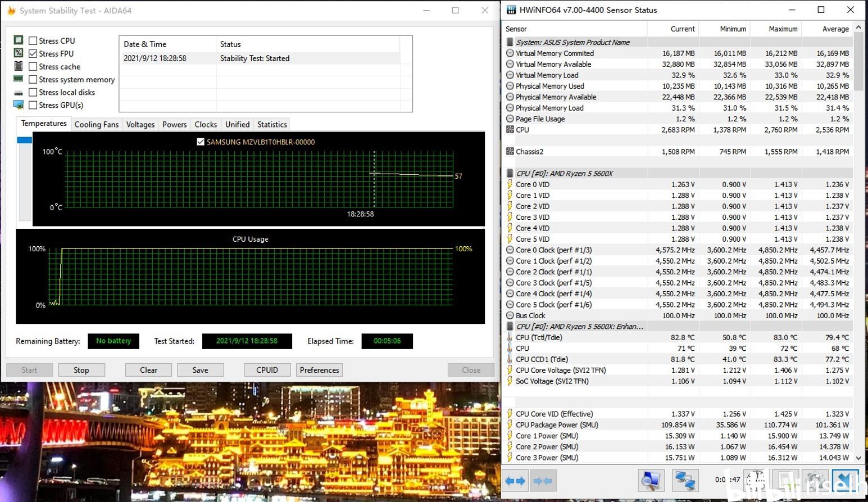Enable the Stress cache checkbox
The image size is (868, 502).
[x=33, y=66]
